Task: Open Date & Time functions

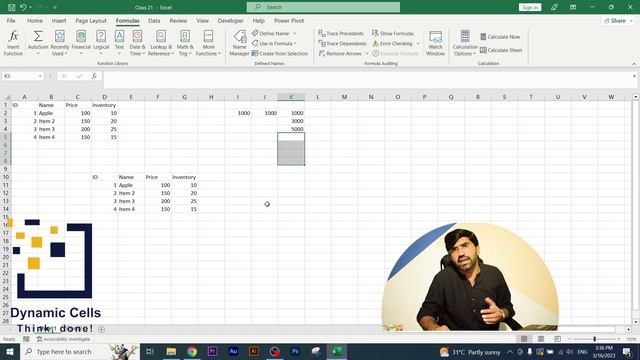Action: pyautogui.click(x=137, y=43)
